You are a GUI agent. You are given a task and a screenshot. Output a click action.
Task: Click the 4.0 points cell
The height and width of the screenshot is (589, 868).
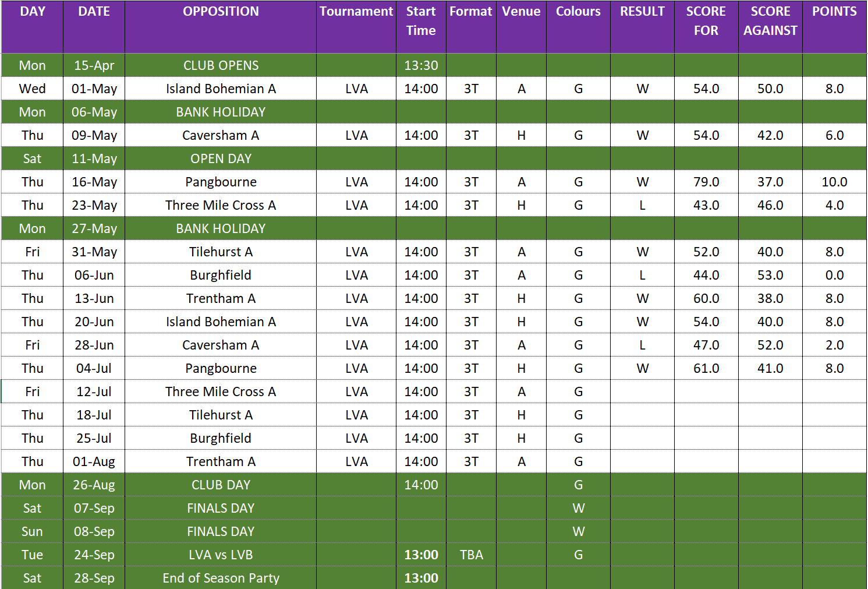point(834,205)
